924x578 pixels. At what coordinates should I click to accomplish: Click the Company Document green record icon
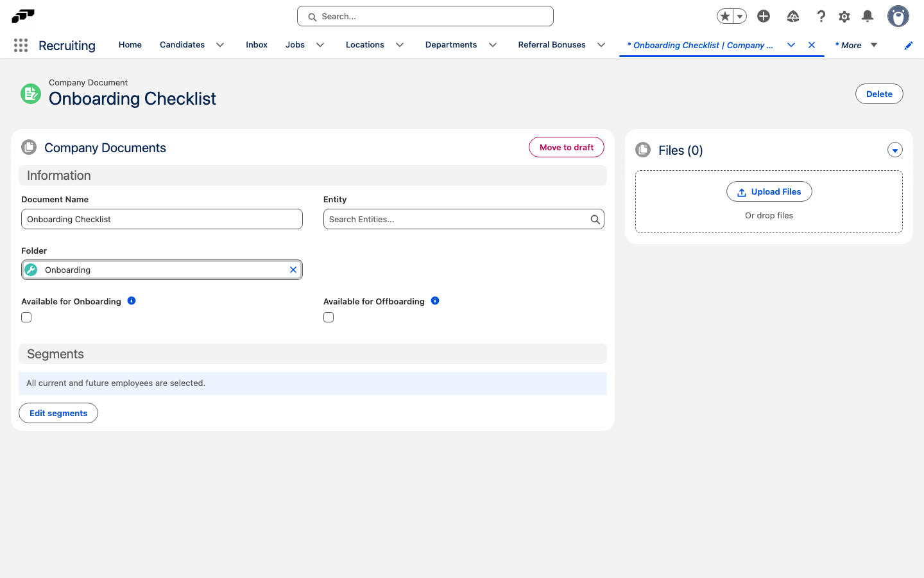[31, 94]
